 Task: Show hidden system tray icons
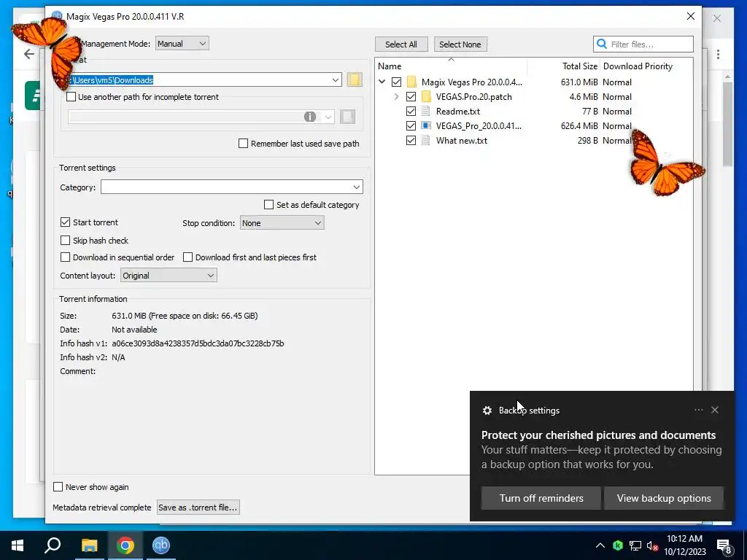(600, 545)
